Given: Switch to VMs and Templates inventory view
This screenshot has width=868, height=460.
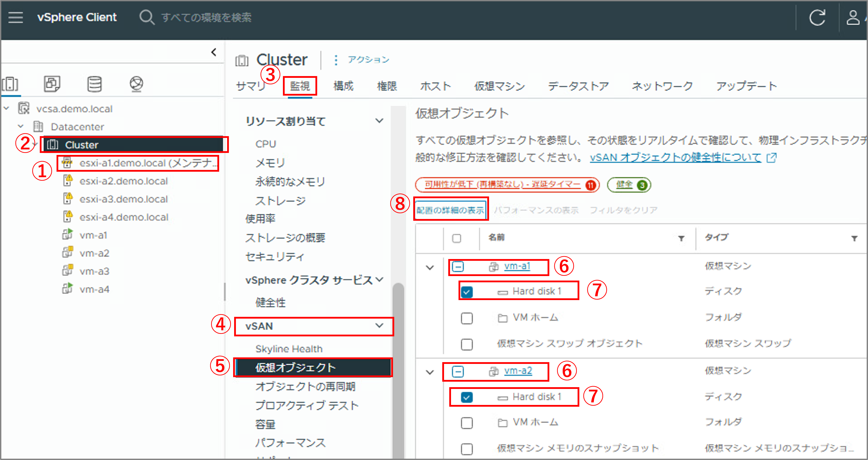Looking at the screenshot, I should [52, 84].
